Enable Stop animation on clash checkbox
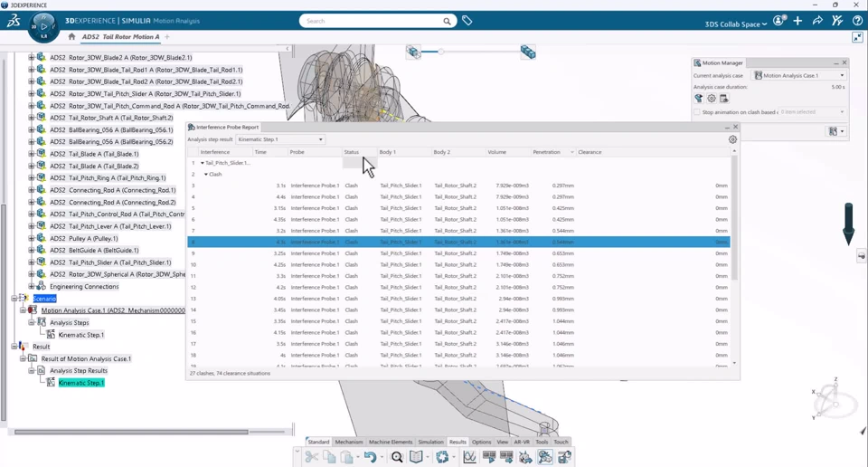 [697, 112]
